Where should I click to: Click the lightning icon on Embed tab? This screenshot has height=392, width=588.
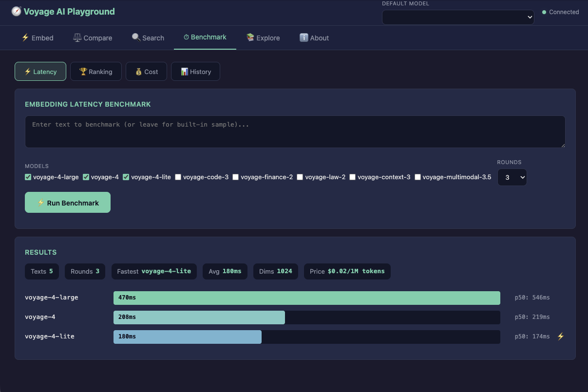pos(25,37)
